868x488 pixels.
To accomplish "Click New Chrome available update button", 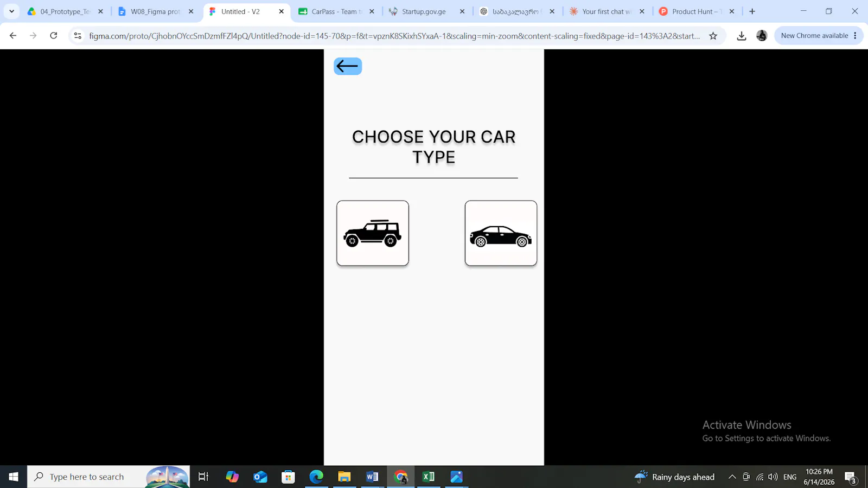I will tap(814, 36).
